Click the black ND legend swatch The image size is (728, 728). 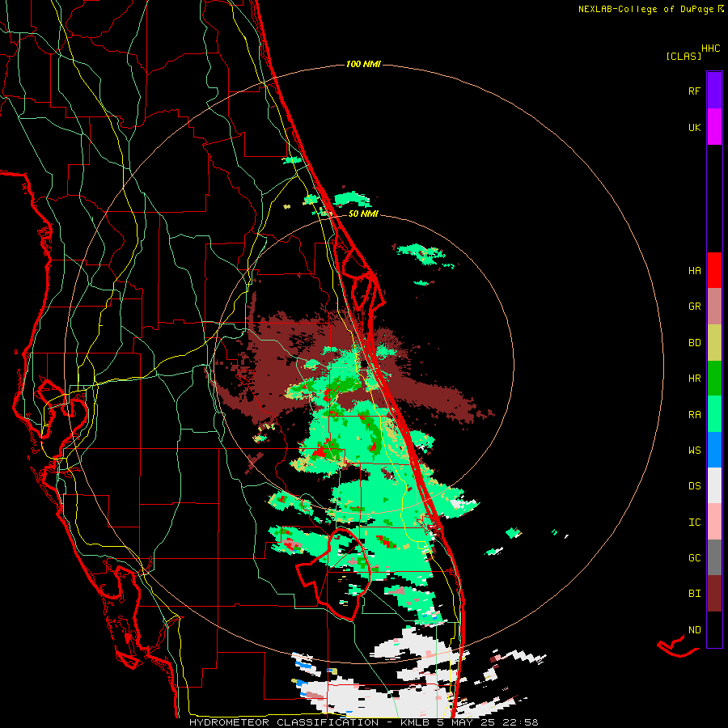[714, 629]
